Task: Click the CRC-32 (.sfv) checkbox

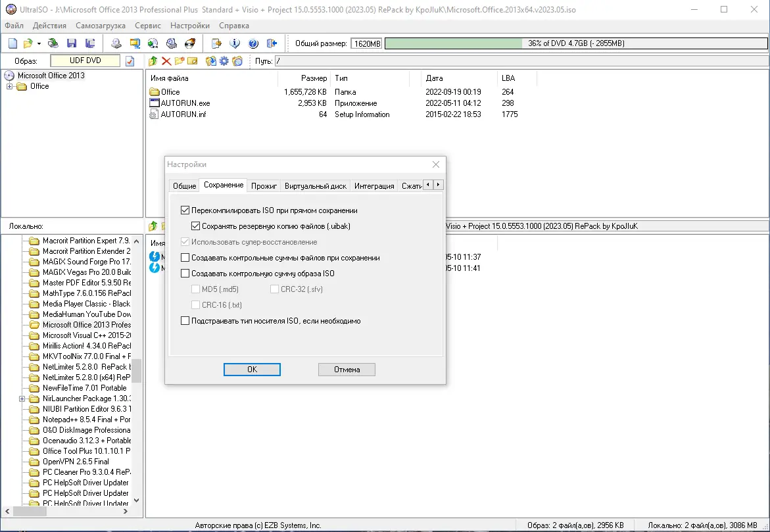Action: (274, 289)
